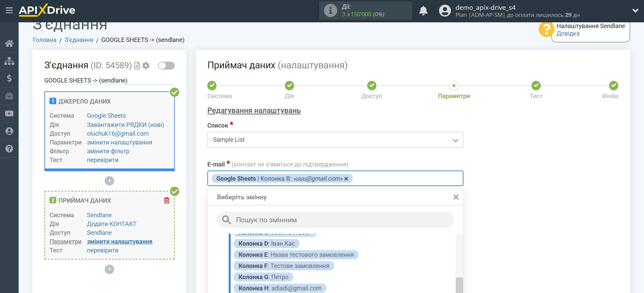Viewport: 644px width, 293px height.
Task: Select variable Колонка G: Петро
Action: (x=263, y=277)
